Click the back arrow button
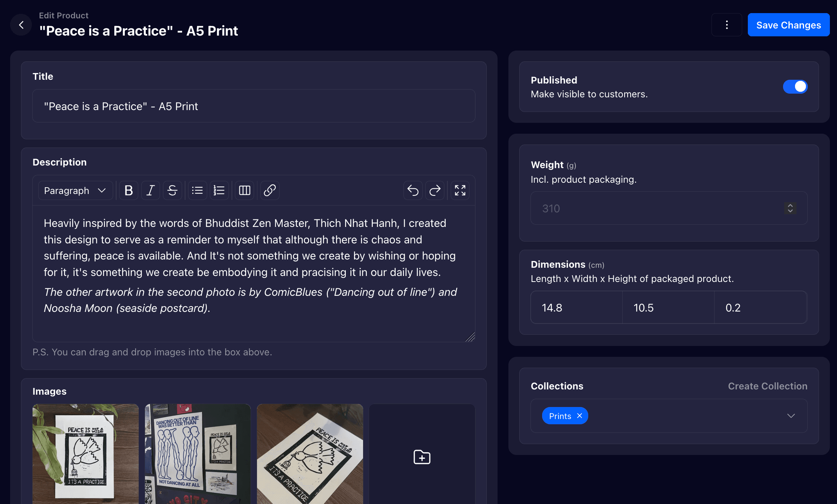This screenshot has width=837, height=504. pyautogui.click(x=21, y=25)
